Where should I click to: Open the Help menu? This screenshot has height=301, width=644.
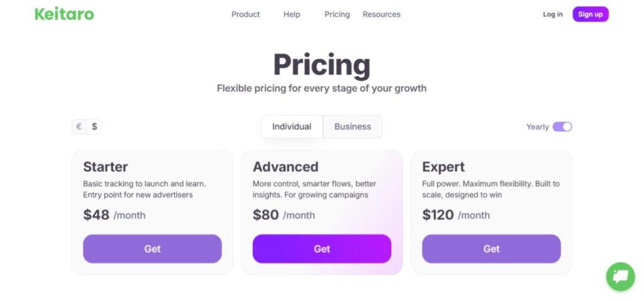(x=292, y=14)
